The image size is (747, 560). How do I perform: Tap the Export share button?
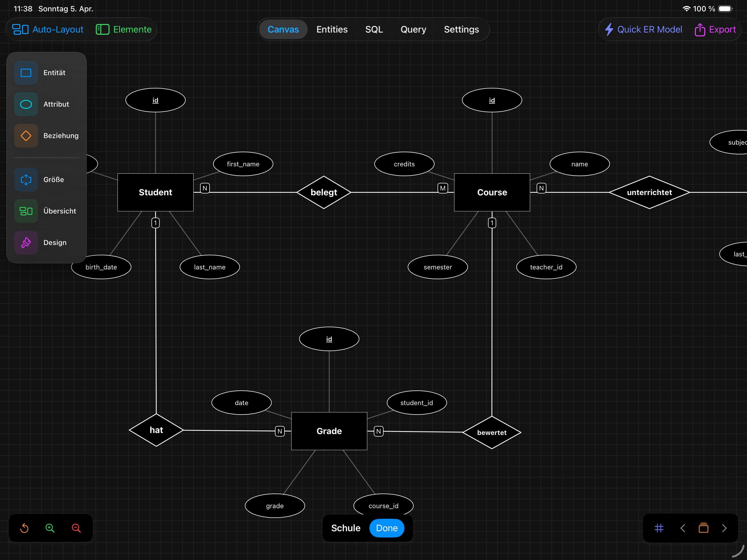click(x=715, y=29)
